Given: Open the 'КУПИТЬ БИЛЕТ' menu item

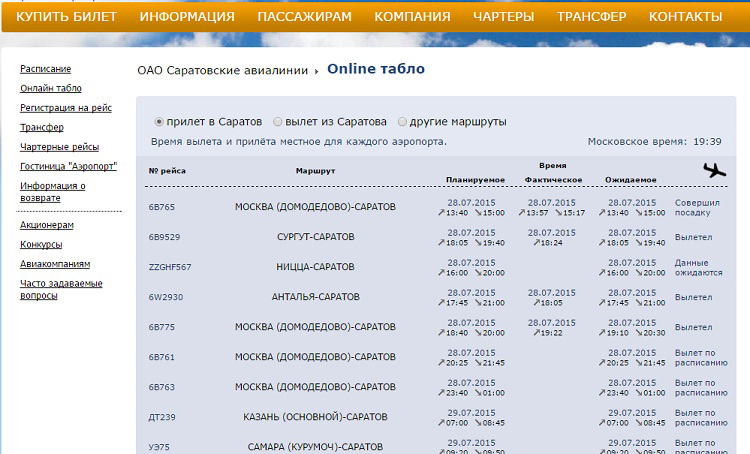Looking at the screenshot, I should [66, 17].
